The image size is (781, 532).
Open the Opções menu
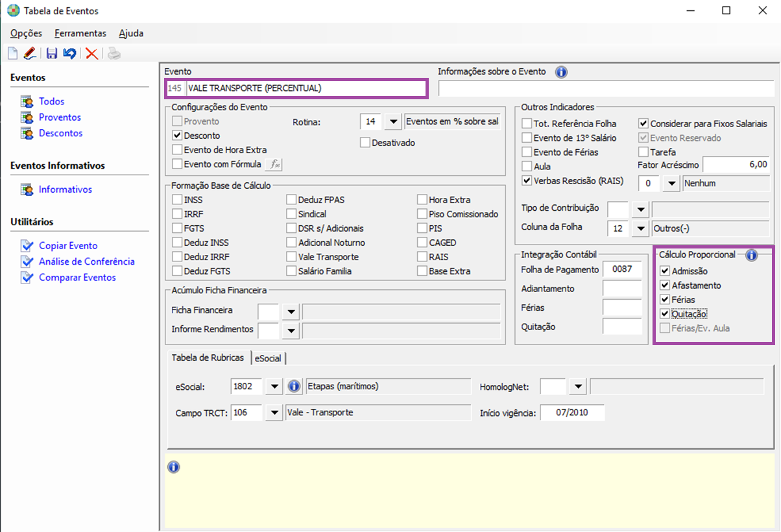point(26,33)
